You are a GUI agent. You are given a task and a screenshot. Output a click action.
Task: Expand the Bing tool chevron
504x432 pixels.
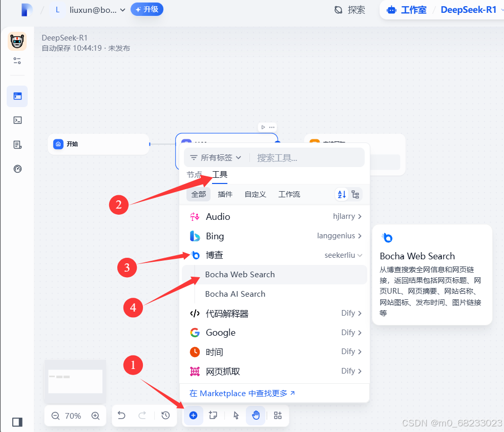(x=360, y=236)
